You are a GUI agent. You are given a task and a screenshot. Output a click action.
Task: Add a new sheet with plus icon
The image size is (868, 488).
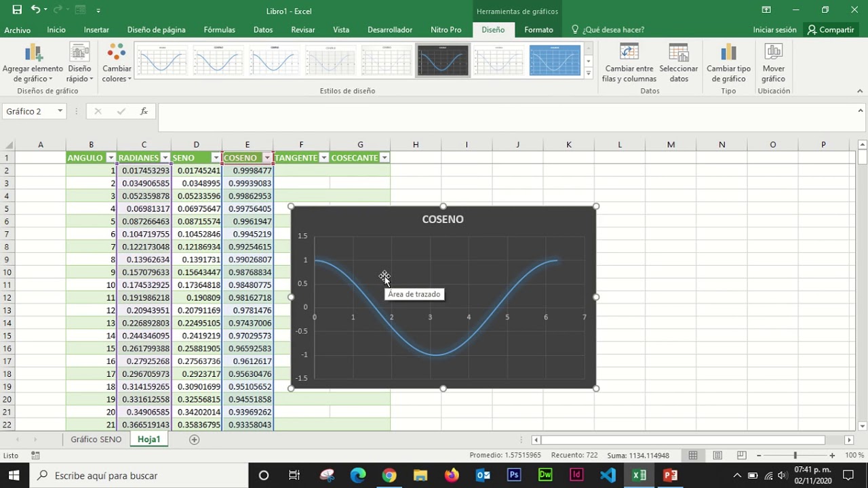194,439
